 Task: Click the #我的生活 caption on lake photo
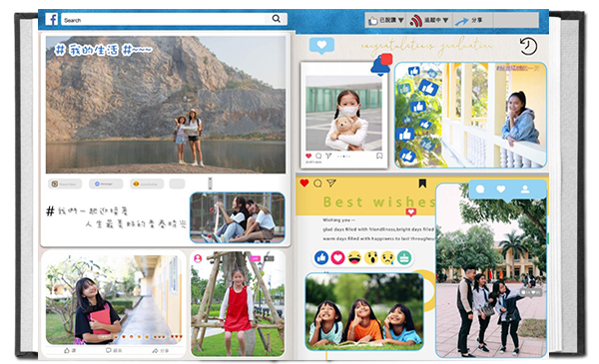tap(103, 50)
